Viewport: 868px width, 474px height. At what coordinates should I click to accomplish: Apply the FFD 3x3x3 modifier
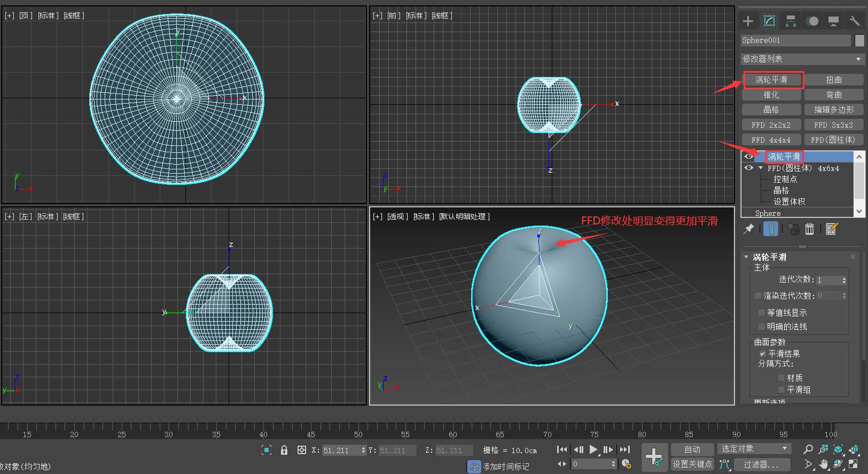pos(834,125)
